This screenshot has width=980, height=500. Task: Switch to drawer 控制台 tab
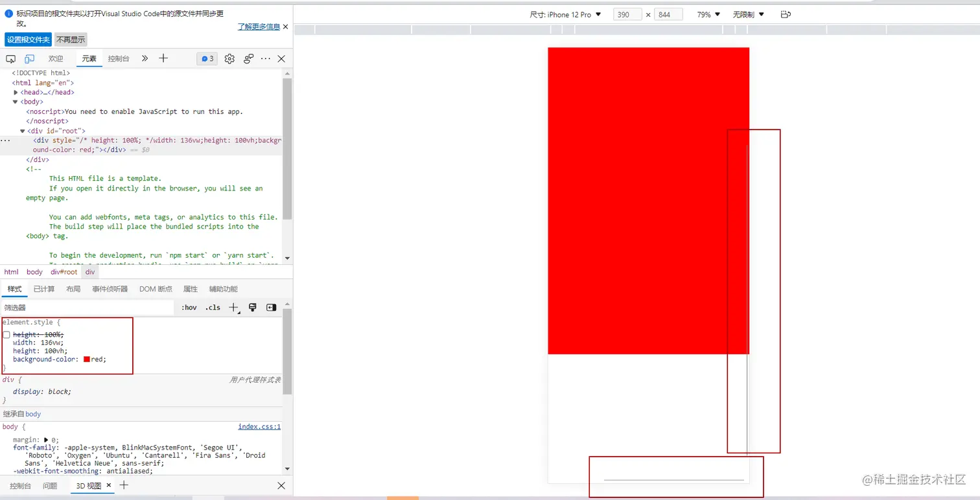click(x=20, y=486)
